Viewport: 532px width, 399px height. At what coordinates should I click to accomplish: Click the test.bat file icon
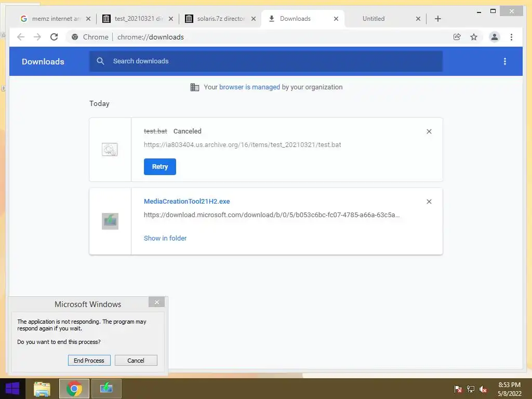click(x=110, y=149)
